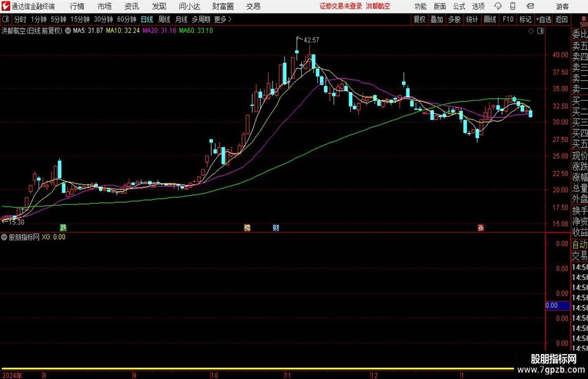The height and width of the screenshot is (379, 588).
Task: Click the headset customer service icon
Action: click(498, 6)
